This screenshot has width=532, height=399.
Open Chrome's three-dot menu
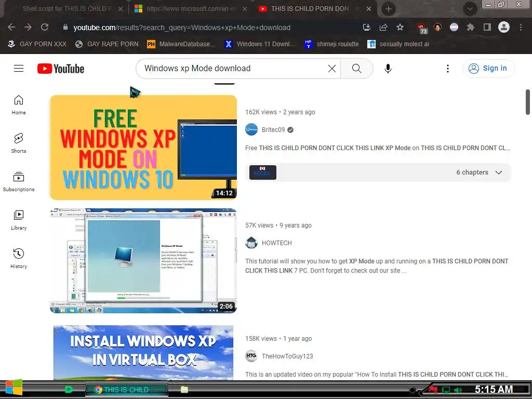tap(521, 27)
